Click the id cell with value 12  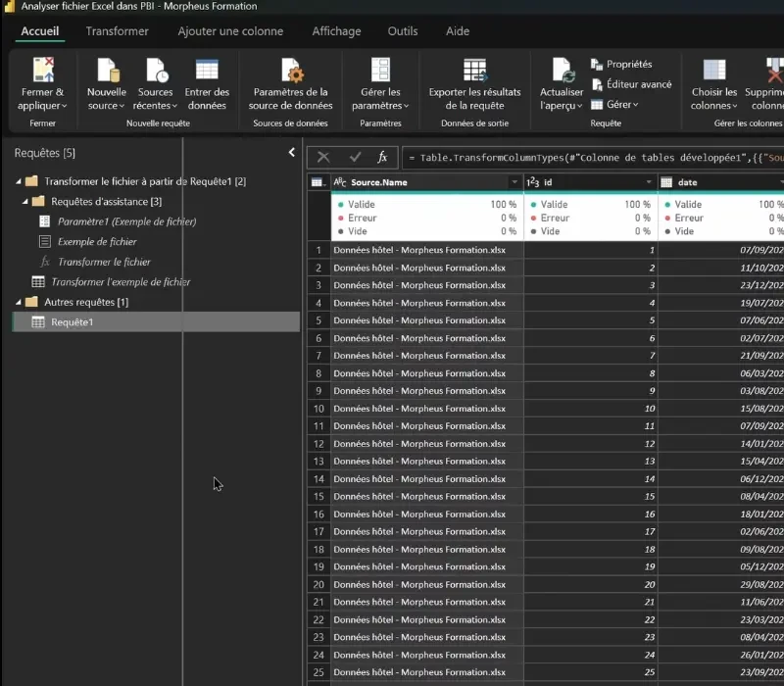tap(591, 444)
